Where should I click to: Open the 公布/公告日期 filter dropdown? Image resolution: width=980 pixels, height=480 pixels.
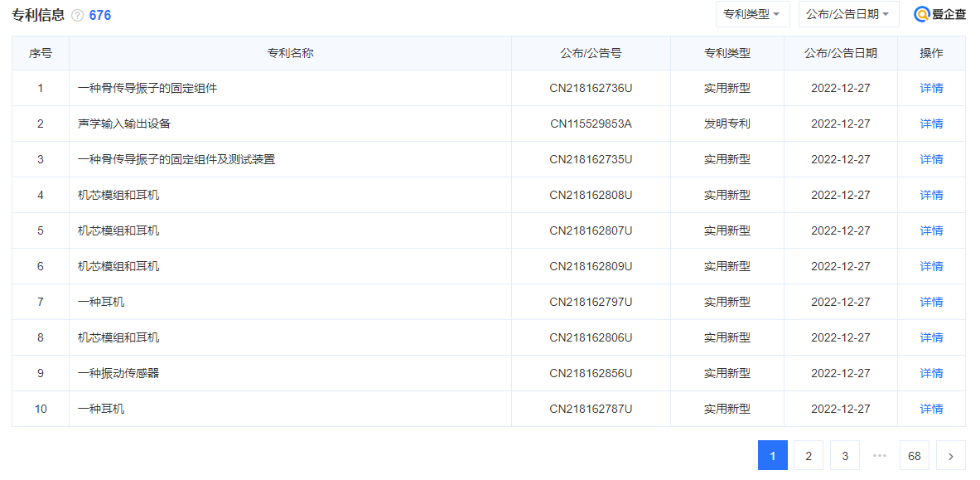[x=849, y=14]
